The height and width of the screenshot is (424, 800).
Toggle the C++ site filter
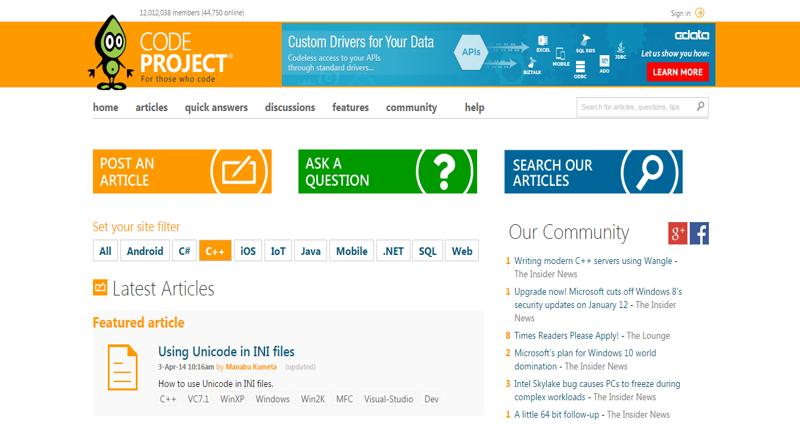(x=215, y=251)
